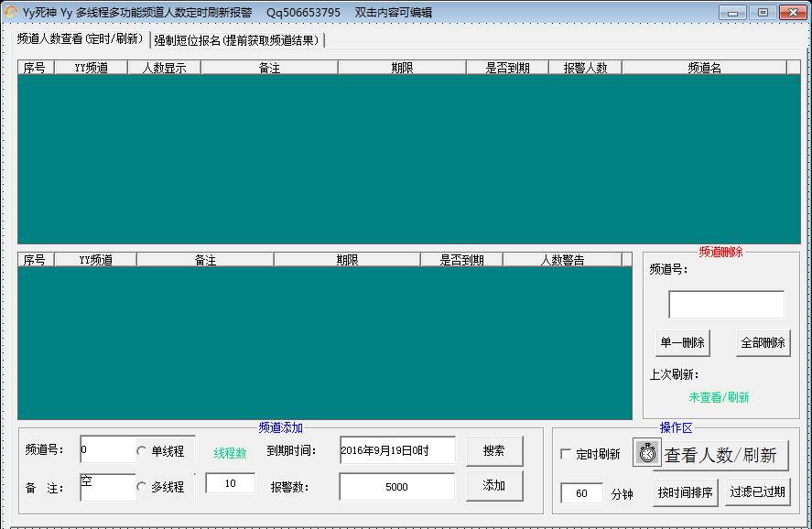Click the 查看人数/刷新 button

[x=720, y=455]
